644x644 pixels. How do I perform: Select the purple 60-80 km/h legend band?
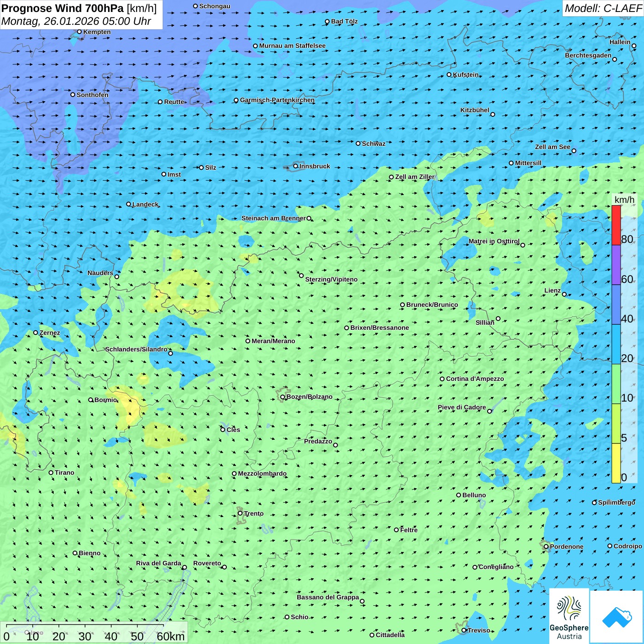point(616,265)
